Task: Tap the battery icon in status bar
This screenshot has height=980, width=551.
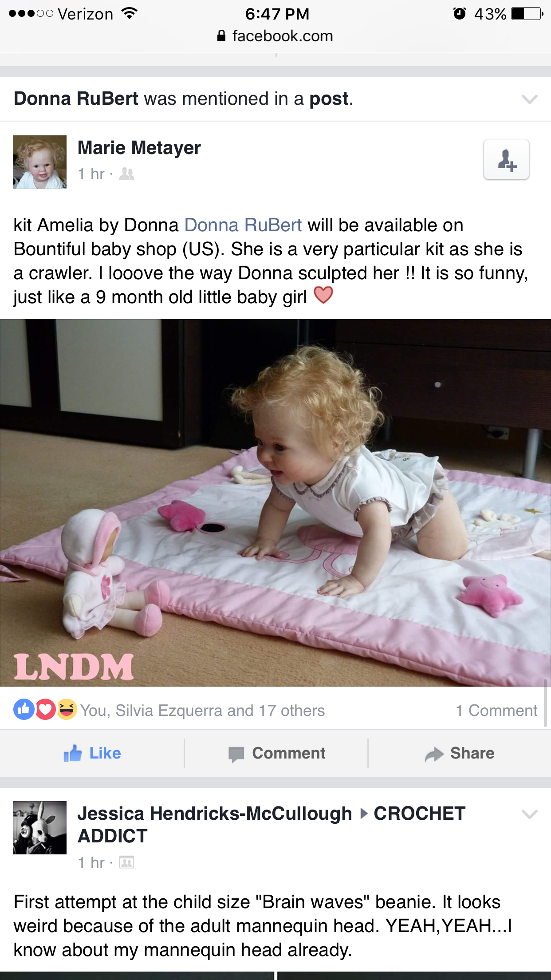Action: click(527, 14)
